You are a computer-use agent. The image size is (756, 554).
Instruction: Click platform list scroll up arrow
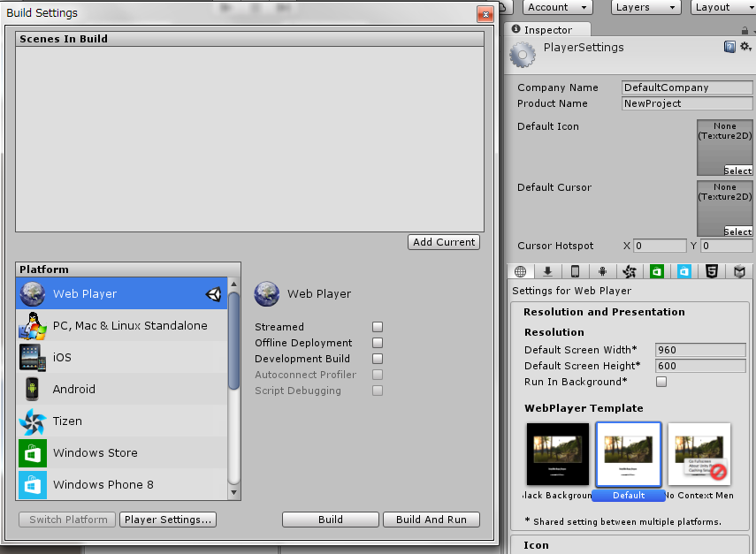coord(233,285)
